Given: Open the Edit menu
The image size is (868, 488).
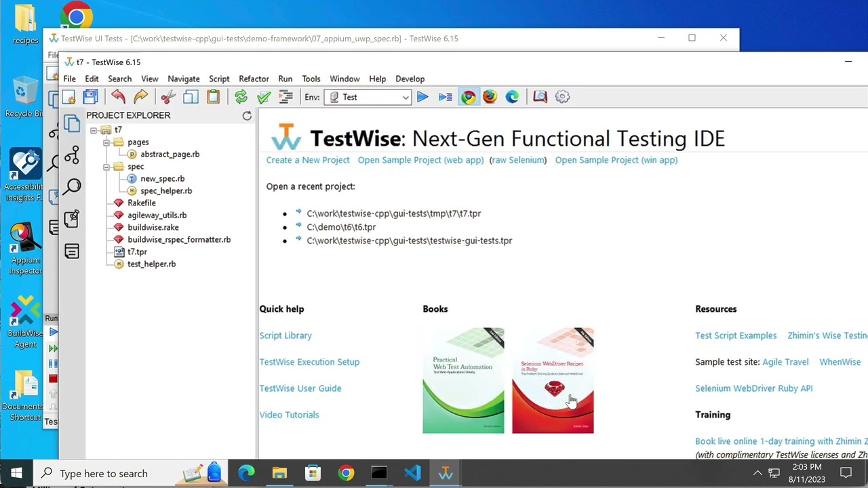Looking at the screenshot, I should pyautogui.click(x=92, y=79).
